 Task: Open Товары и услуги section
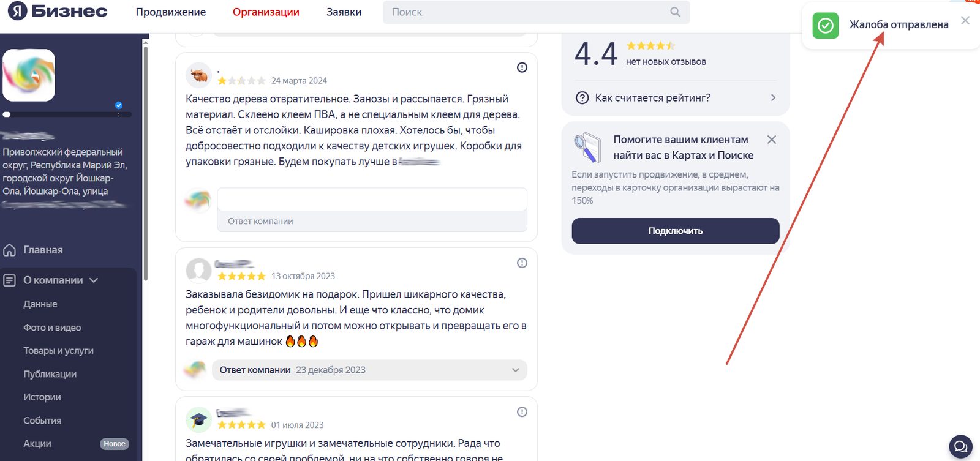point(58,351)
